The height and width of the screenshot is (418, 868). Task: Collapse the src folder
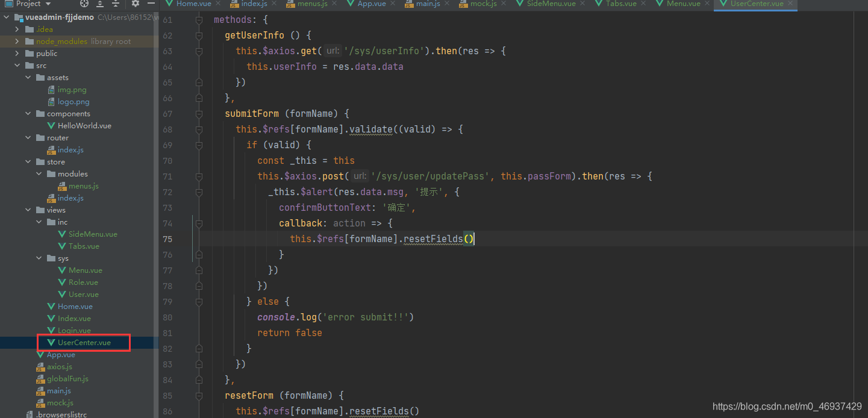(x=17, y=66)
